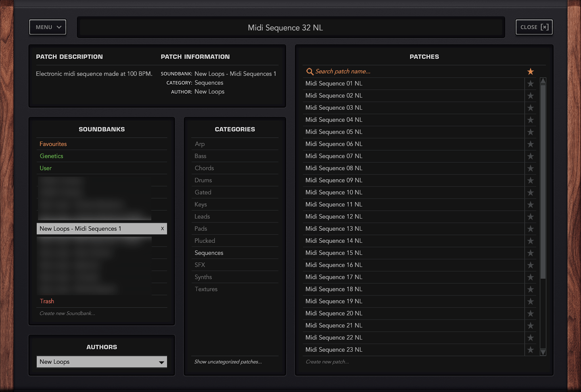The height and width of the screenshot is (392, 581).
Task: Click the orange star favorites filter icon
Action: coord(530,71)
